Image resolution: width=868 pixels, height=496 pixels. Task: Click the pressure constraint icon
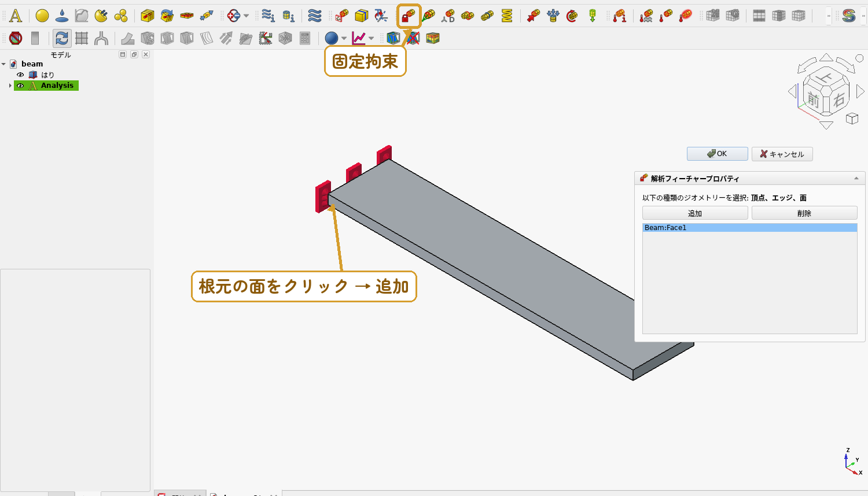point(553,16)
